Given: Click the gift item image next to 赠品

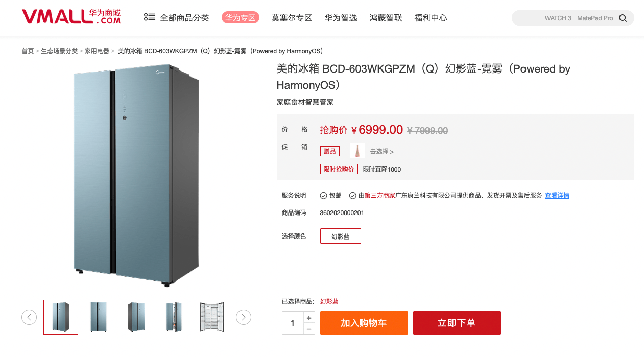Looking at the screenshot, I should tap(357, 151).
